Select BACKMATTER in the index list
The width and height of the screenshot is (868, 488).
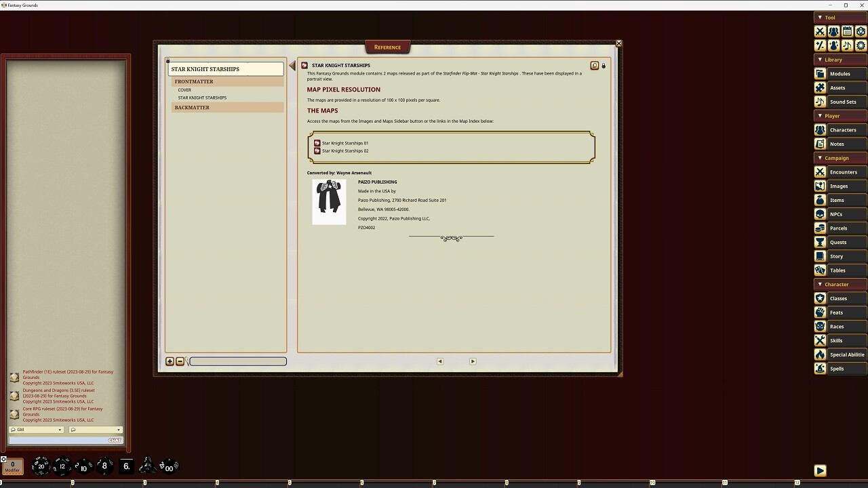[x=192, y=107]
